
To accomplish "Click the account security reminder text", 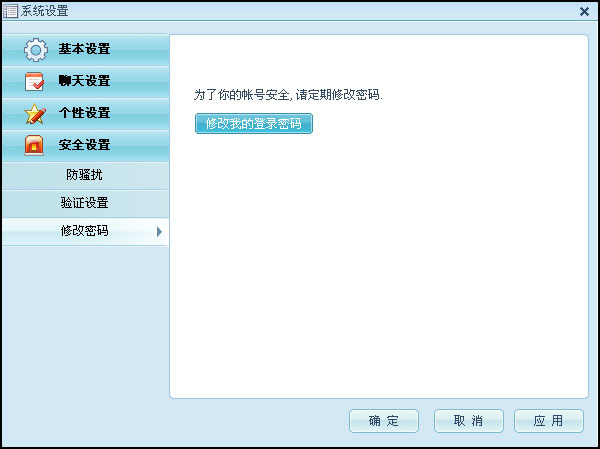I will (x=288, y=95).
